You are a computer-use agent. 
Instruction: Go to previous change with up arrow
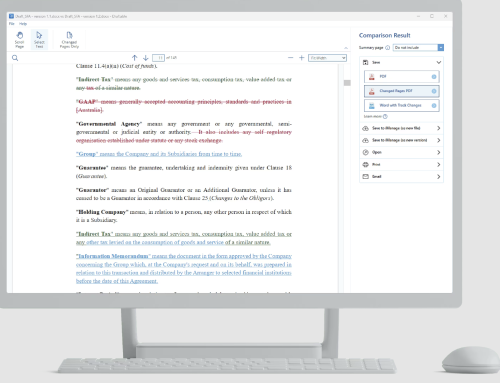pos(135,58)
